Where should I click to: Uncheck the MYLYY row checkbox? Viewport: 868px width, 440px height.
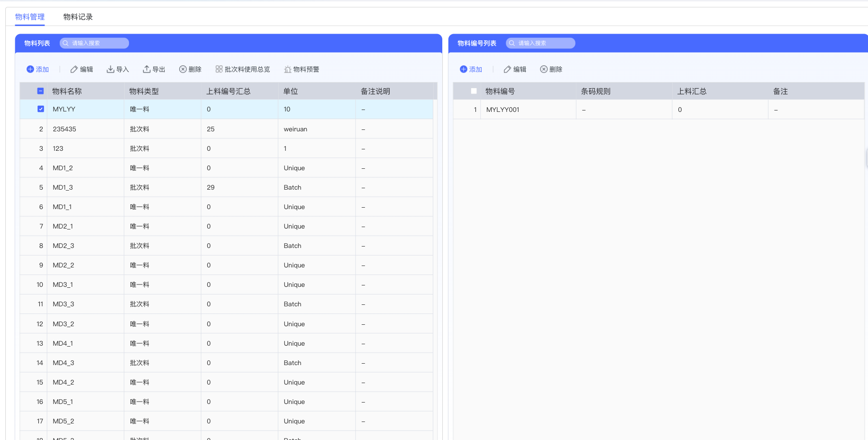point(41,109)
